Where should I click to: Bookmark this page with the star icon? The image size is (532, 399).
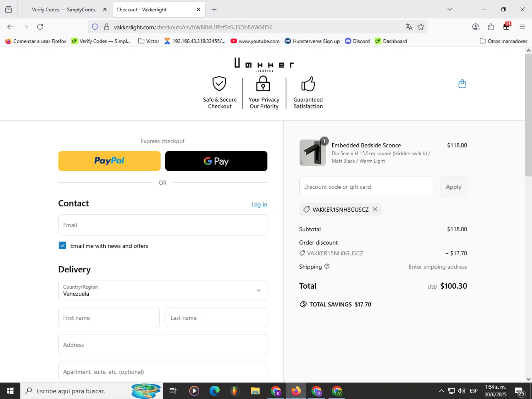coord(421,27)
